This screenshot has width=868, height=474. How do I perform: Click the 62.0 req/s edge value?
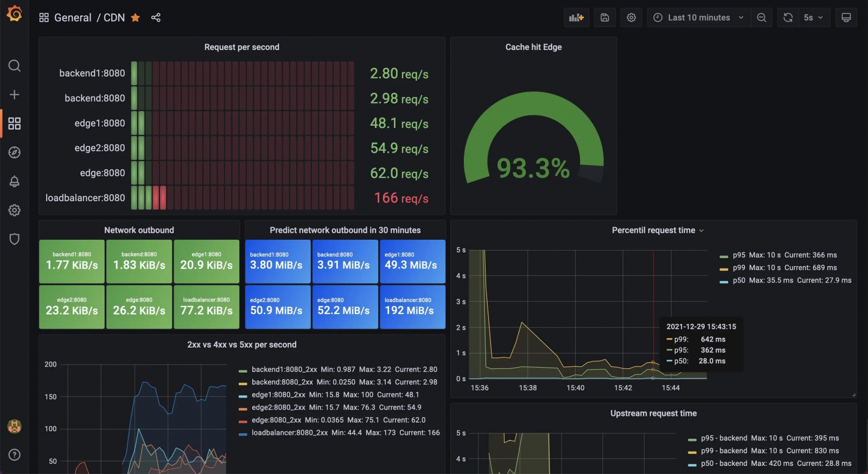[x=399, y=174]
